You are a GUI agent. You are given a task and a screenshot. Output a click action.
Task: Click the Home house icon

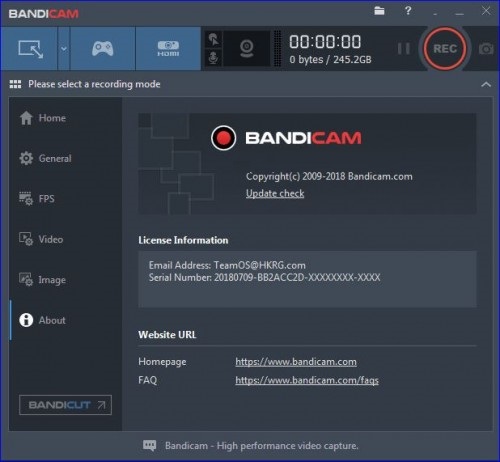pos(26,118)
